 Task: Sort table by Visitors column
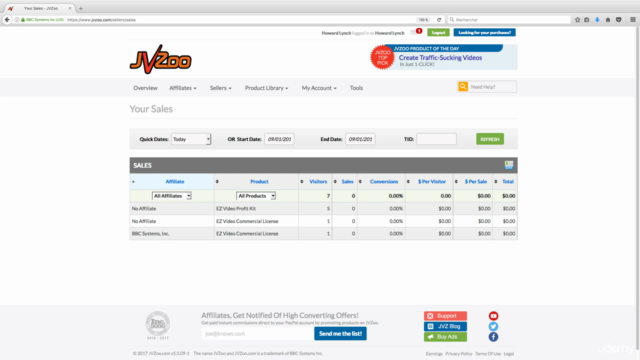point(318,182)
